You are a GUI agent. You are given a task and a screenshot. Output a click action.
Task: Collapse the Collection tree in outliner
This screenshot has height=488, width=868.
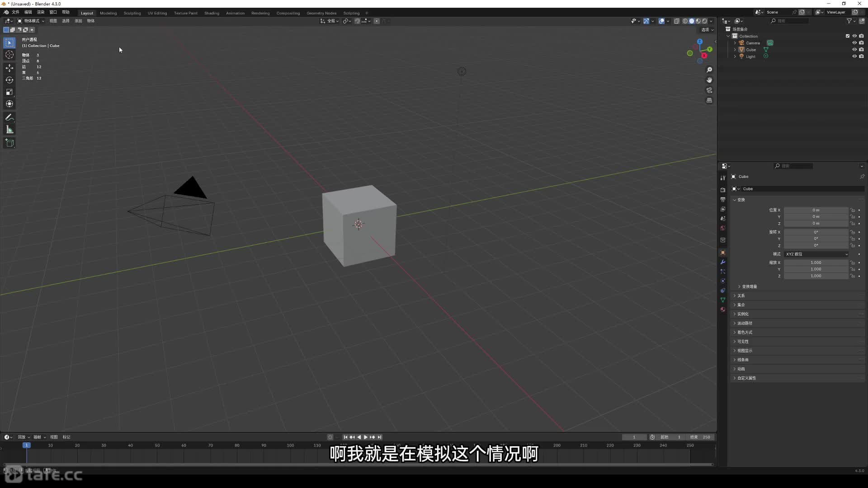[x=728, y=36]
